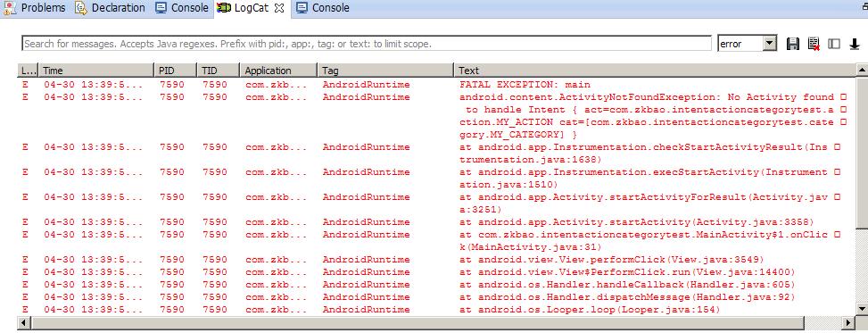Clear log icon with red X
This screenshot has width=868, height=333.
tap(814, 44)
